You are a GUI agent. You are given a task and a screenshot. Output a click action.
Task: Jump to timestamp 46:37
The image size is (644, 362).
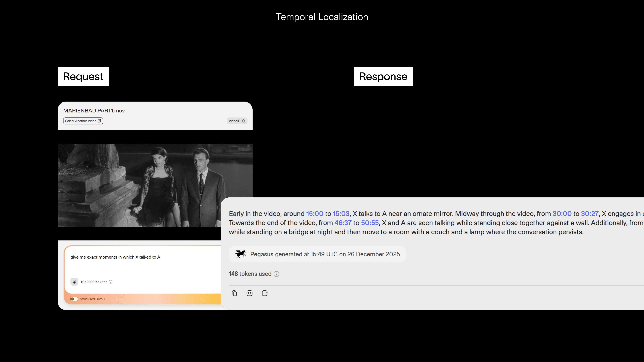click(x=343, y=223)
